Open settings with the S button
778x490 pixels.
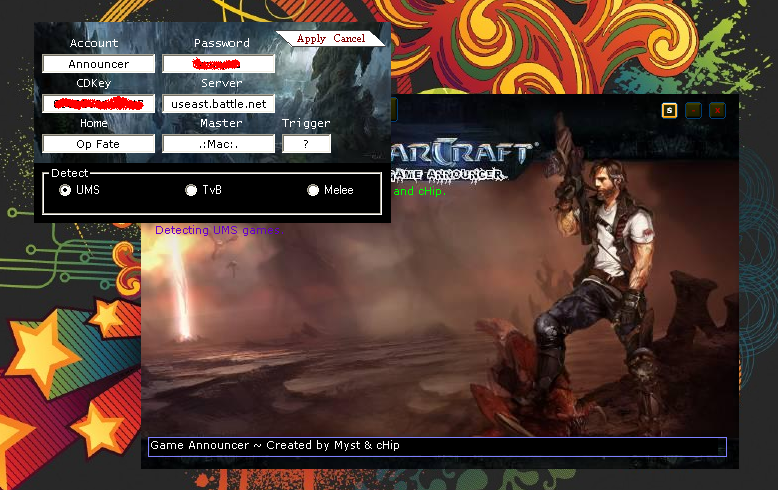click(669, 110)
